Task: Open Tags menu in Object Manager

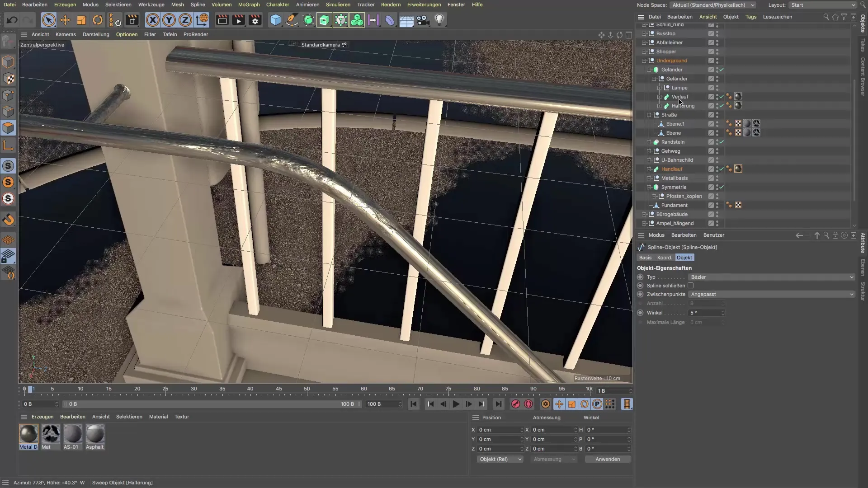Action: point(751,17)
